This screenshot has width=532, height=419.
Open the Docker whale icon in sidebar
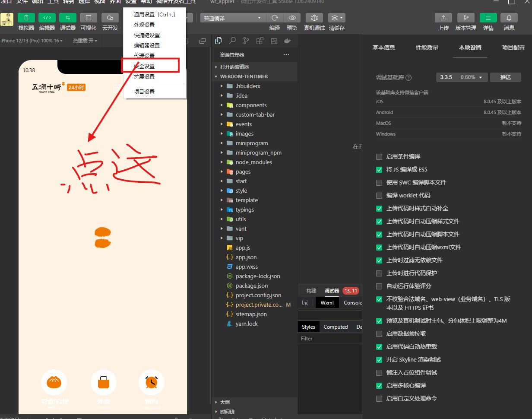click(287, 41)
